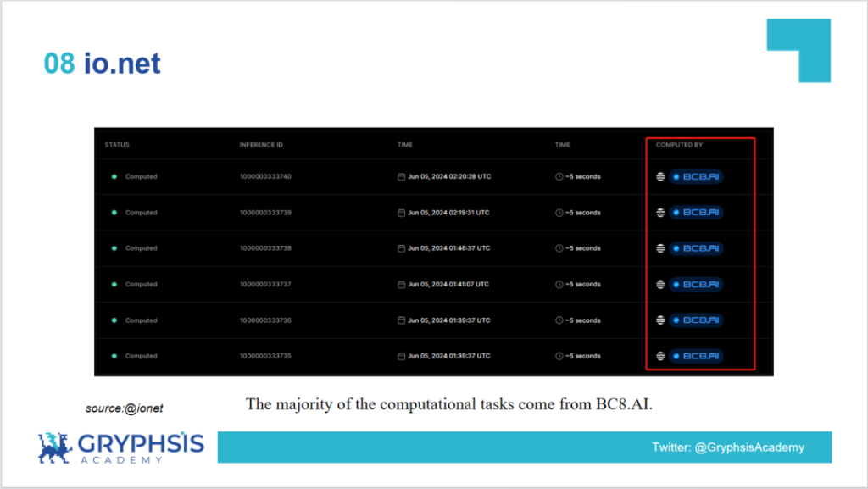Viewport: 868px width, 489px height.
Task: Click the calendar icon beside Jun 05, 2024 02:19:31 UTC
Action: click(x=402, y=213)
